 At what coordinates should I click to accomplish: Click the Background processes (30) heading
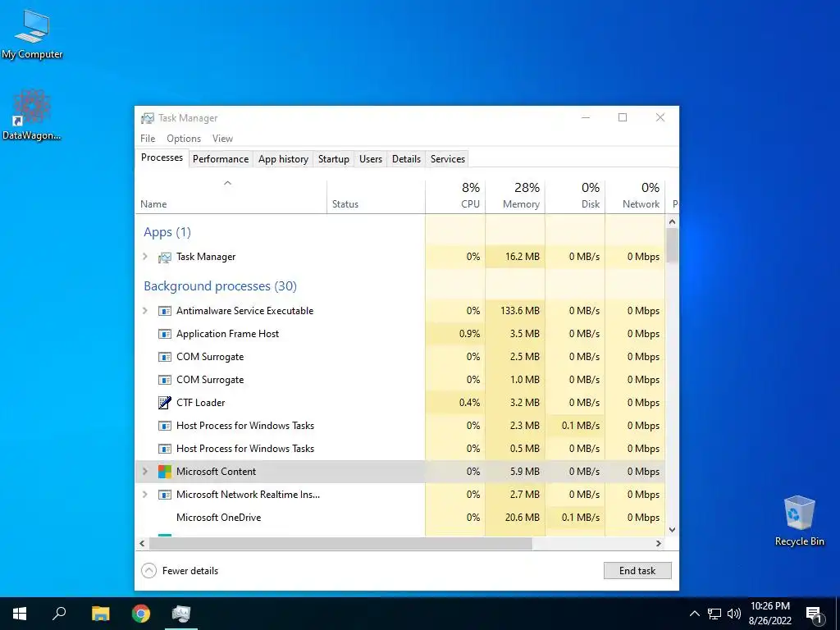pos(220,286)
